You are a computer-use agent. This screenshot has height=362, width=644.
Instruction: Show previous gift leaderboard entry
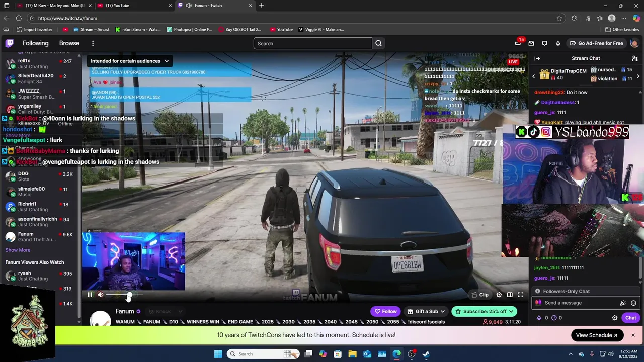(534, 76)
